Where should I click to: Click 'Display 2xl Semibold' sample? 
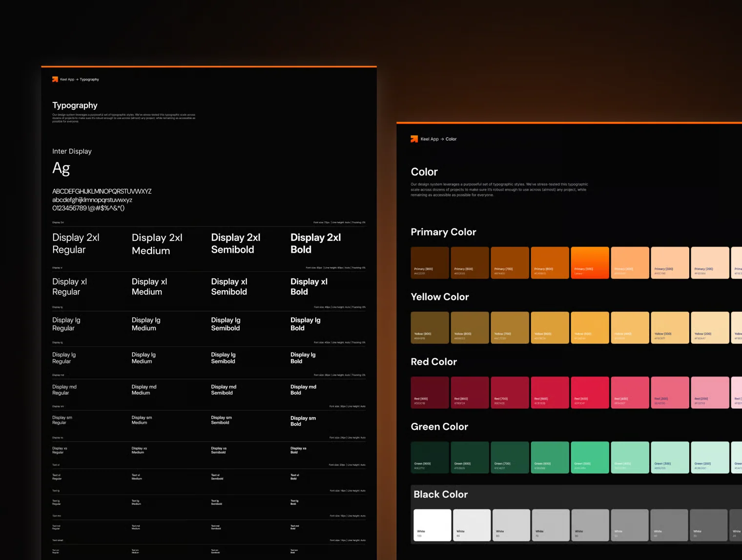click(236, 243)
